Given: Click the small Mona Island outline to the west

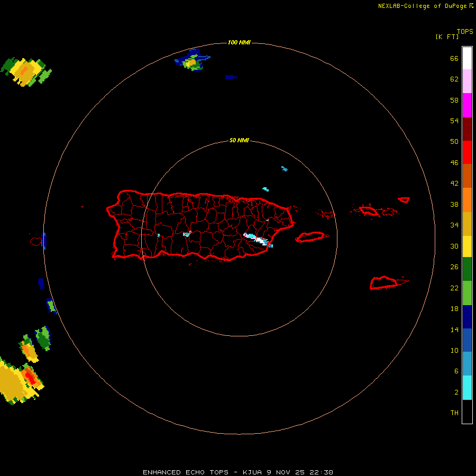Looking at the screenshot, I should pos(36,242).
